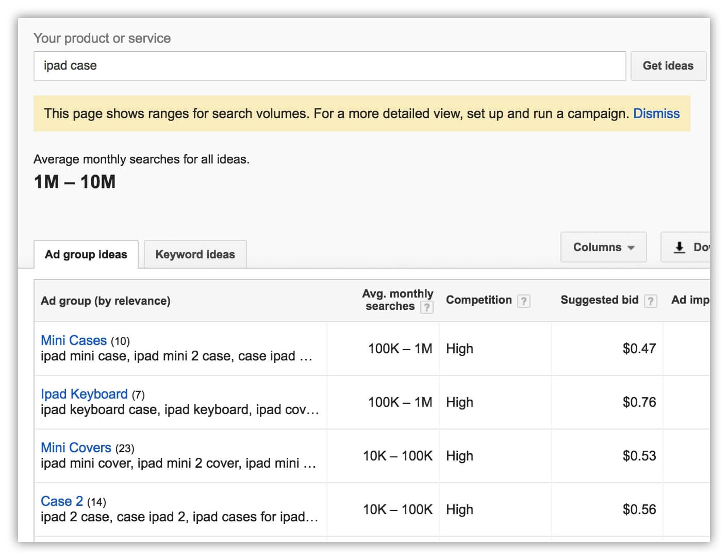
Task: Switch to the Keyword ideas tab
Action: (195, 254)
